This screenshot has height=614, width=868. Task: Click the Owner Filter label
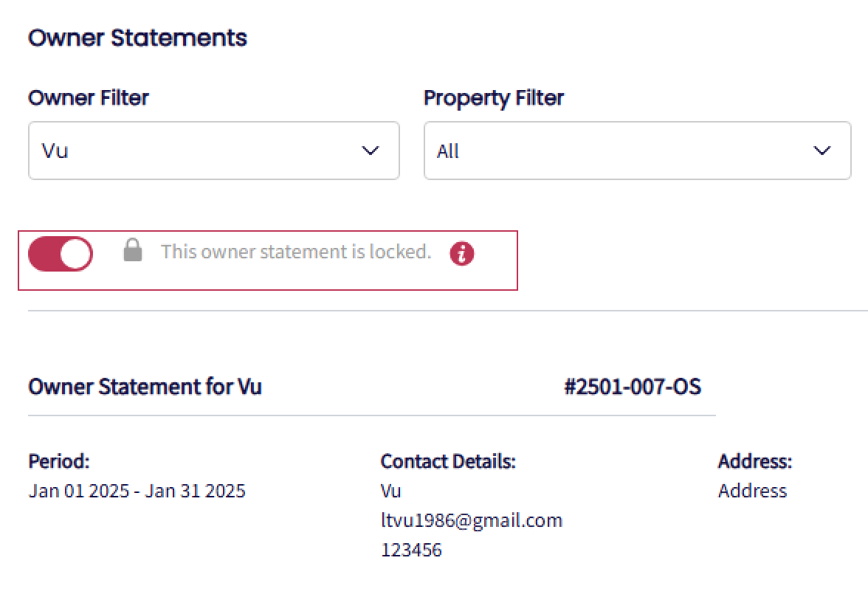click(89, 97)
